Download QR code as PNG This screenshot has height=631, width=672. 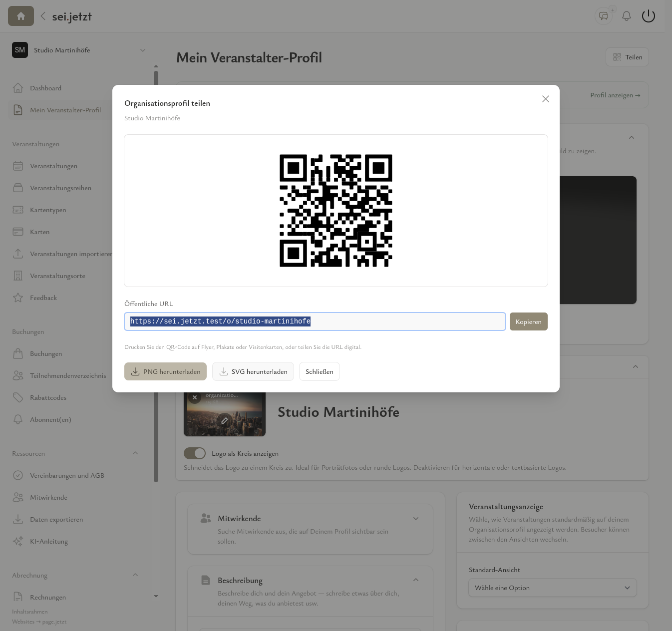[165, 371]
